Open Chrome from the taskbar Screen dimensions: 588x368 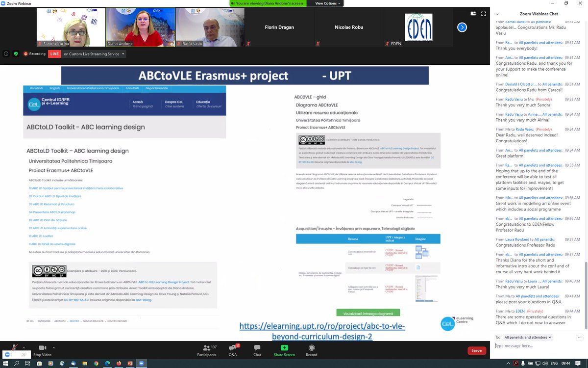pyautogui.click(x=96, y=363)
